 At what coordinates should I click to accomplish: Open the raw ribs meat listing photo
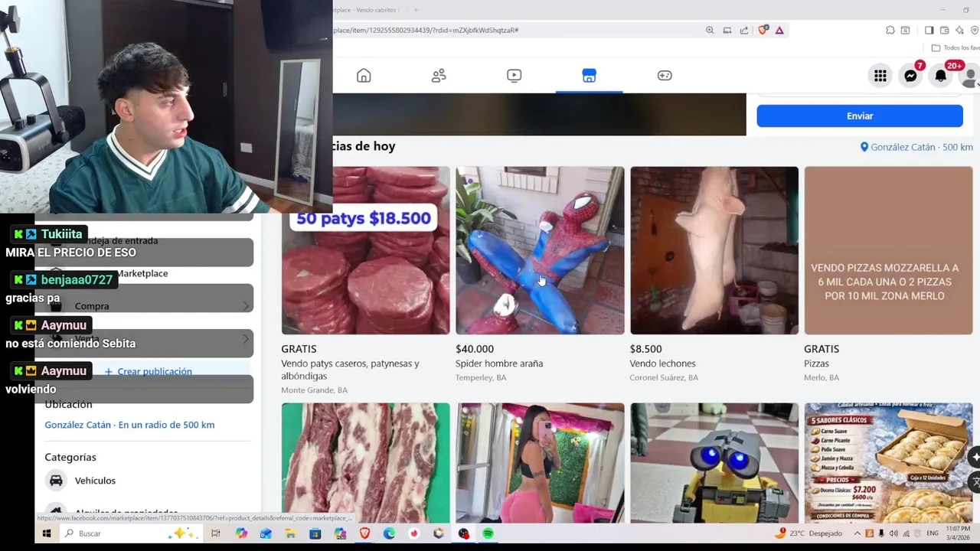pos(365,463)
